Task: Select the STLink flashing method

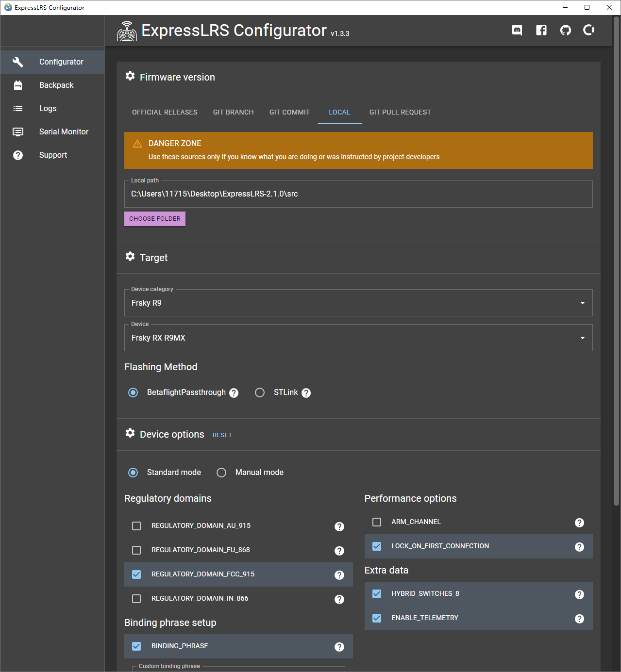Action: click(260, 393)
